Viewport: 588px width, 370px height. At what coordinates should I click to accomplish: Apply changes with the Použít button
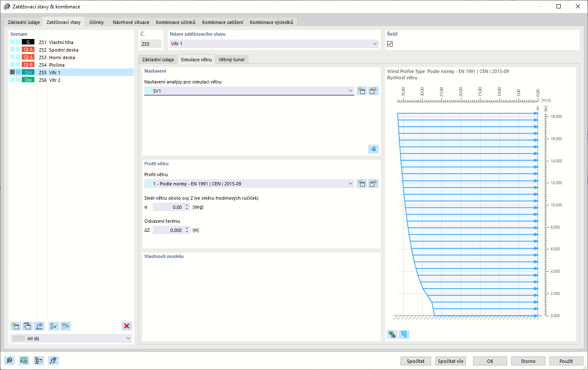(566, 361)
